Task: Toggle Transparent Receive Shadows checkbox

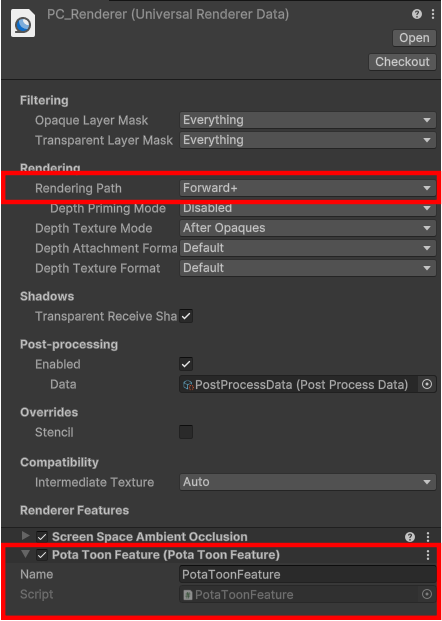Action: click(186, 316)
